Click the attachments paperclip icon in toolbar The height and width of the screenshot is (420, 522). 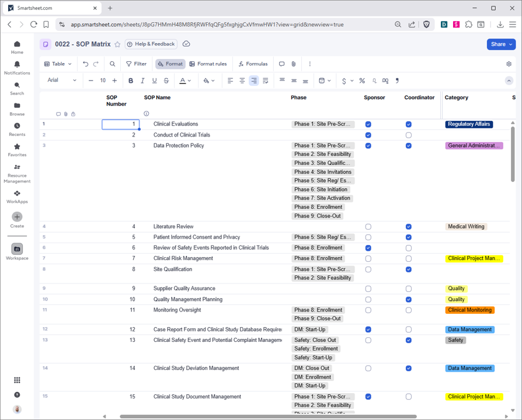(294, 64)
